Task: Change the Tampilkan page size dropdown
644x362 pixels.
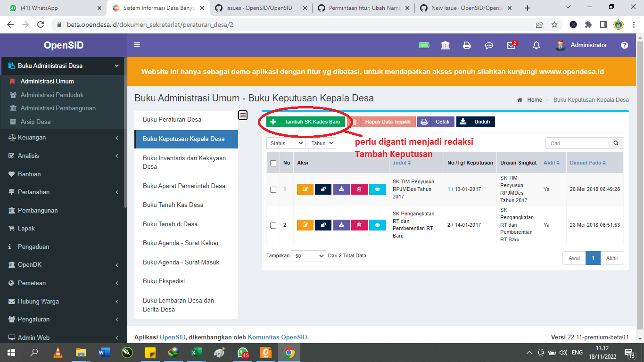Action: pyautogui.click(x=308, y=255)
